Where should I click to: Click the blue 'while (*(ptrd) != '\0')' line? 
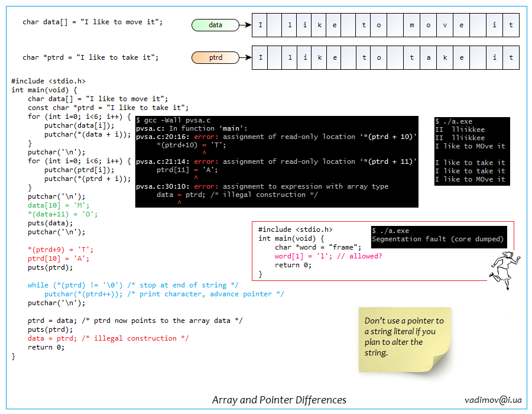(x=133, y=285)
